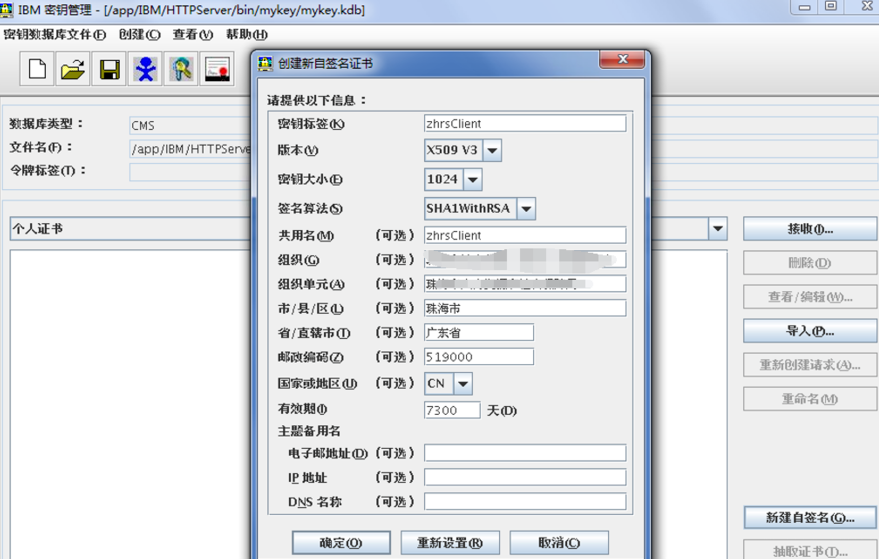The image size is (879, 559).
Task: Click the new key database file icon
Action: tap(37, 69)
